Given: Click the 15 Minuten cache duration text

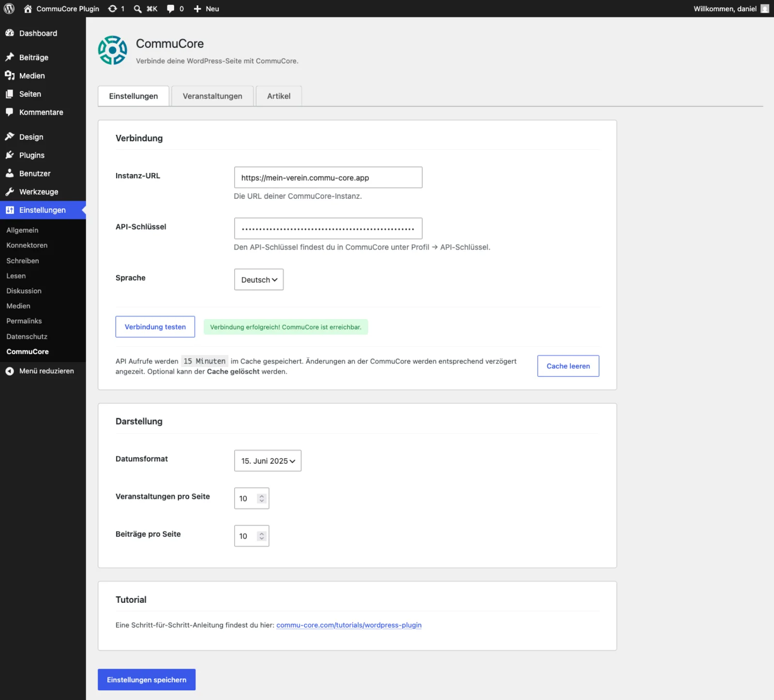Looking at the screenshot, I should pyautogui.click(x=205, y=361).
